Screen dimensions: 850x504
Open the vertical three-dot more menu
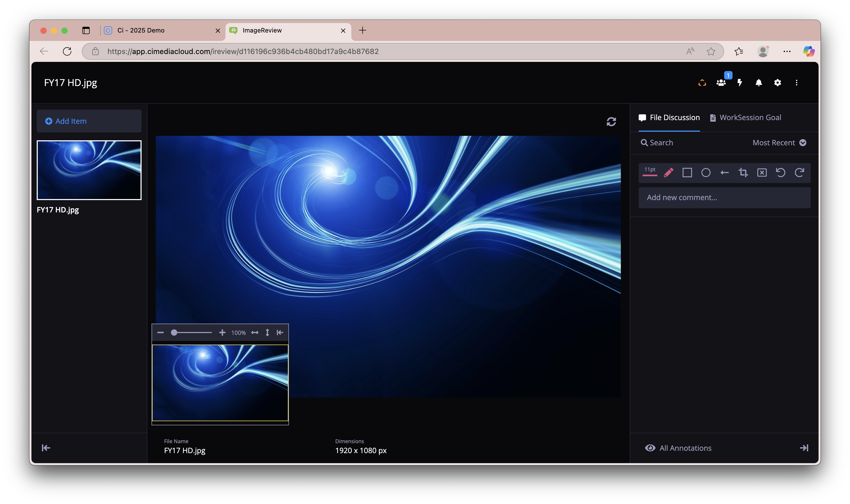(x=796, y=83)
